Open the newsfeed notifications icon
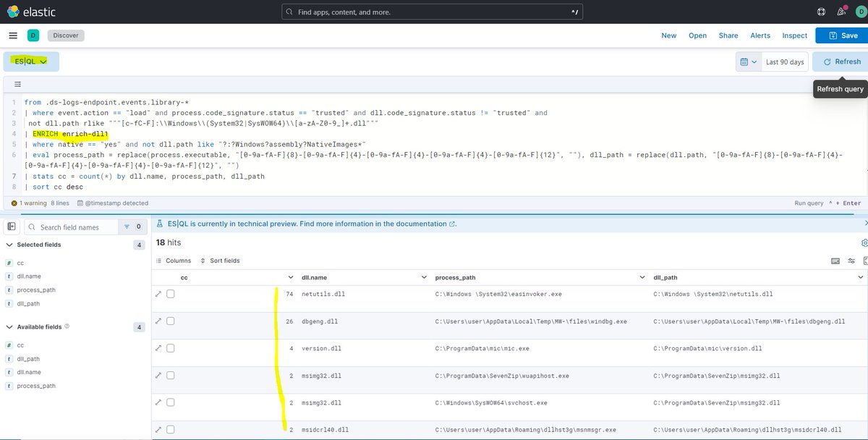This screenshot has height=440, width=868. pyautogui.click(x=841, y=12)
